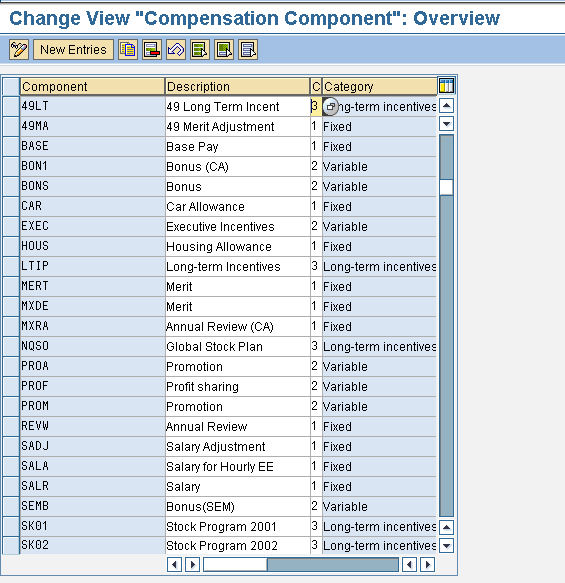Click the scroll-down arrow at table bottom
The height and width of the screenshot is (583, 565).
pos(446,545)
